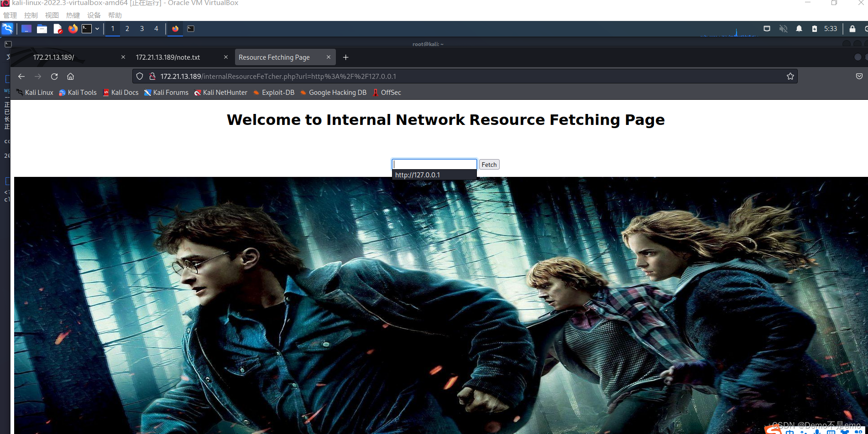The height and width of the screenshot is (434, 868).
Task: Focus the URL fetch input box
Action: 434,164
